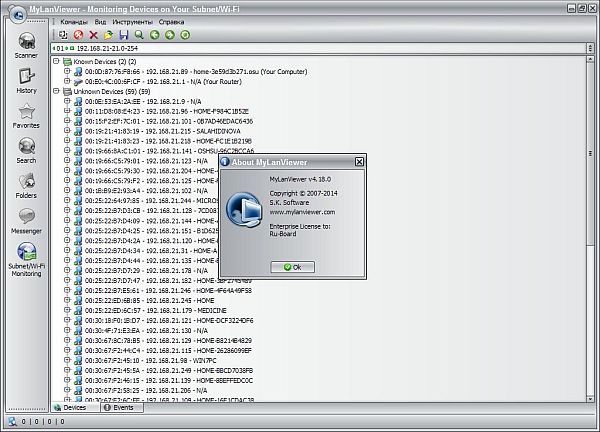Switch to the Events tab

pos(118,408)
